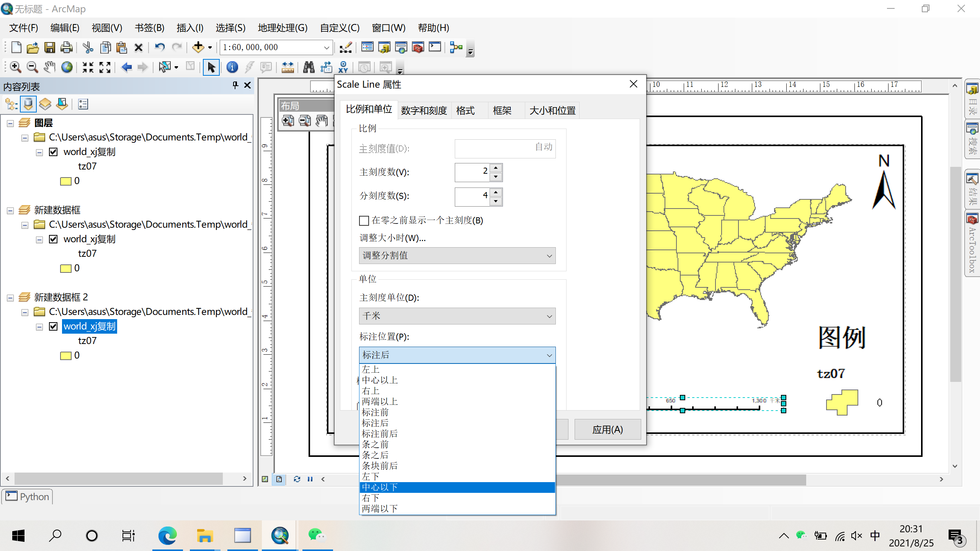Click Layout View button at bottom
The image size is (980, 551).
pyautogui.click(x=279, y=479)
